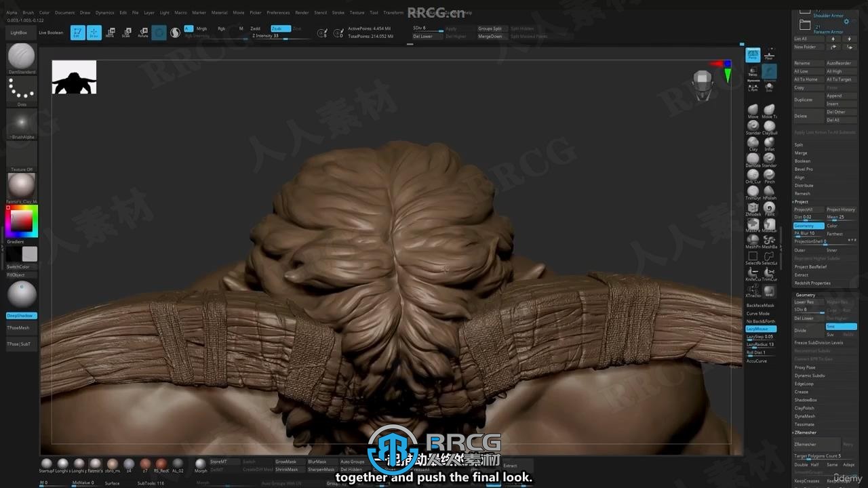
Task: Select the TrimDynamic brush icon
Action: [x=753, y=192]
